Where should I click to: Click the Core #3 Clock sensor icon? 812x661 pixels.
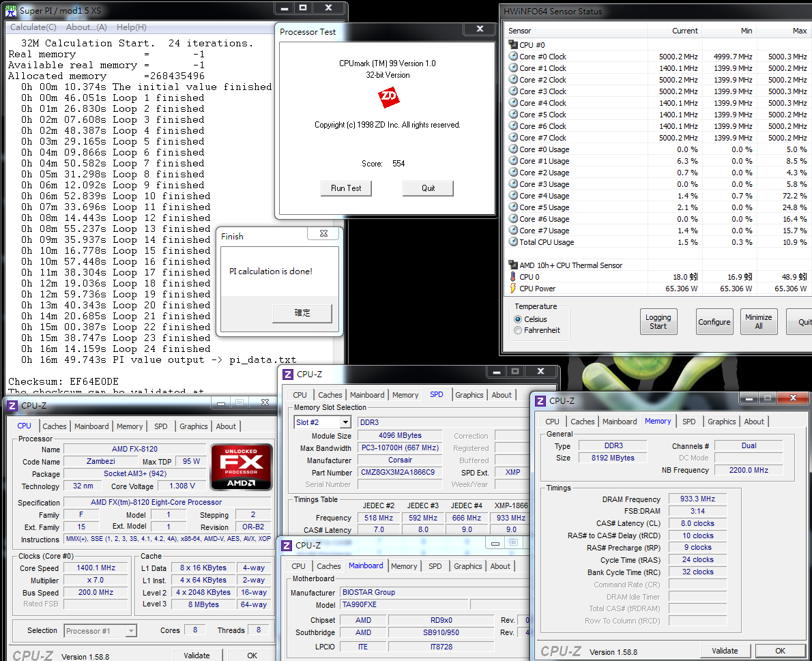point(513,91)
